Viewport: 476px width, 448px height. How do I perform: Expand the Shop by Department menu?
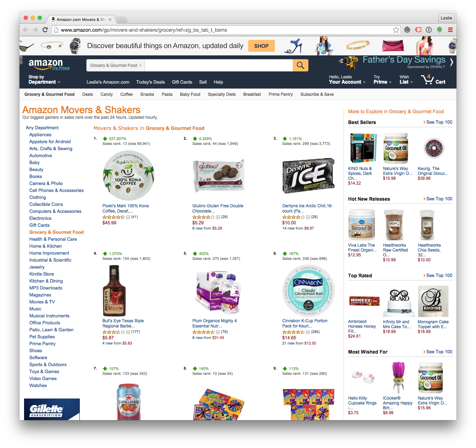pyautogui.click(x=44, y=79)
